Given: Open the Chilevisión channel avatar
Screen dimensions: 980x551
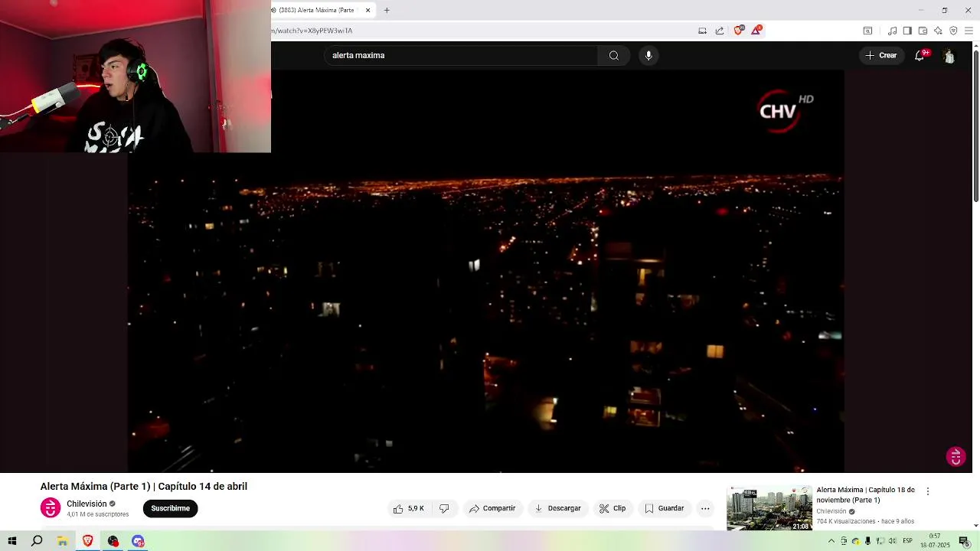Looking at the screenshot, I should [x=51, y=508].
